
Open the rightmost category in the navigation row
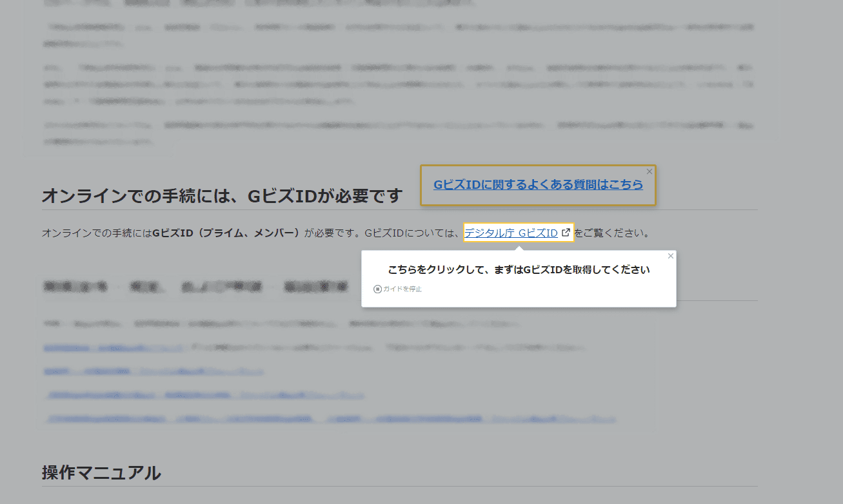(313, 288)
